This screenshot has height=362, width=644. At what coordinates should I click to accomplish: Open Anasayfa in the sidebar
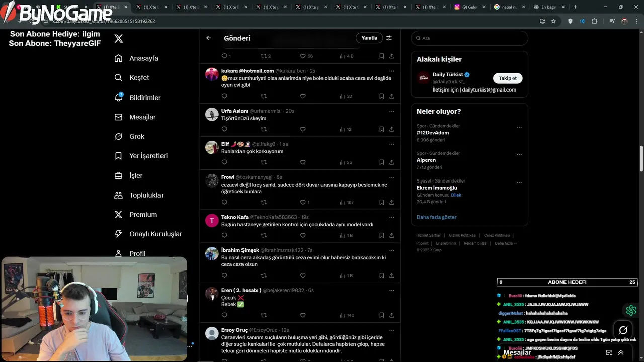pos(136,58)
